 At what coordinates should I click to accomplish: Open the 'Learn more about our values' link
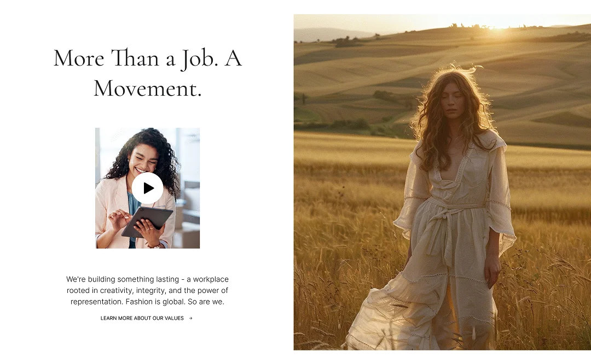(146, 318)
